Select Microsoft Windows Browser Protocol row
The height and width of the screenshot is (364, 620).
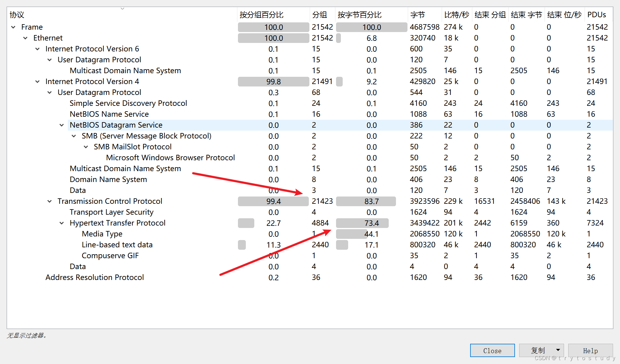[x=170, y=158]
